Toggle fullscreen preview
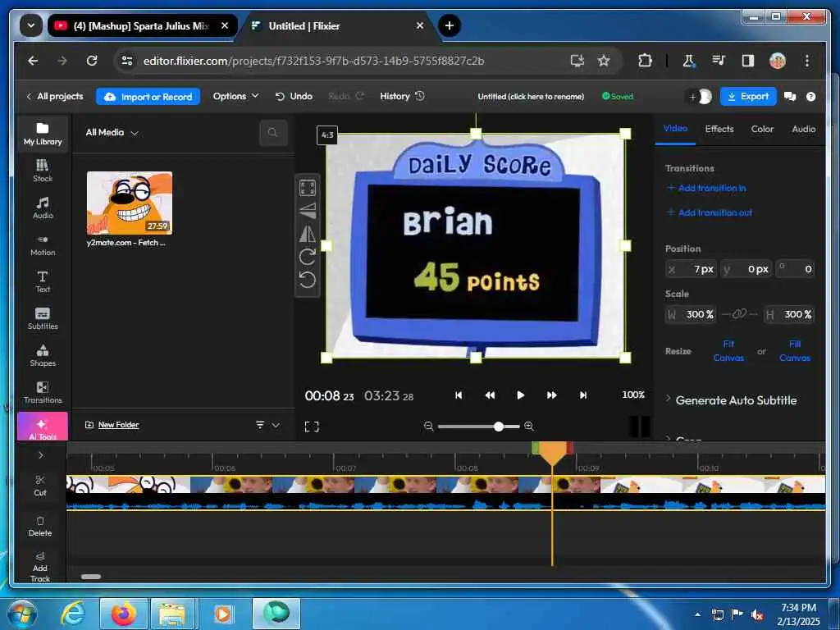 tap(312, 427)
